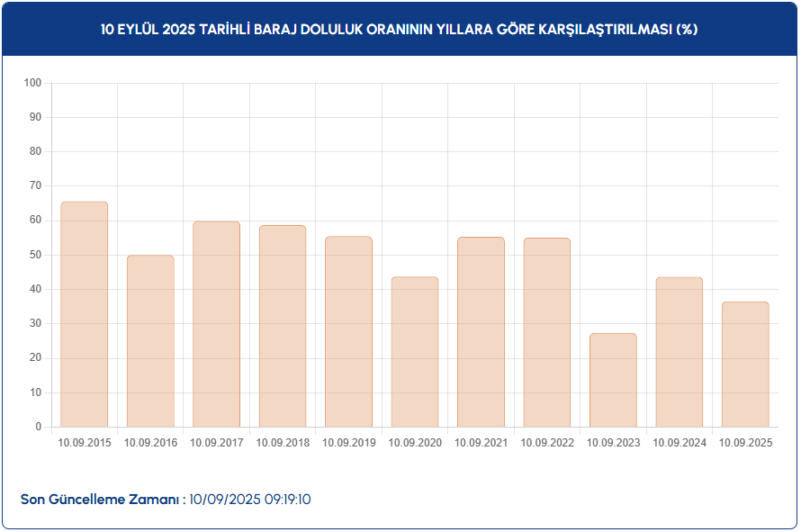This screenshot has width=801, height=532.
Task: Click the 10.09.2025 x-axis date label
Action: click(x=745, y=443)
